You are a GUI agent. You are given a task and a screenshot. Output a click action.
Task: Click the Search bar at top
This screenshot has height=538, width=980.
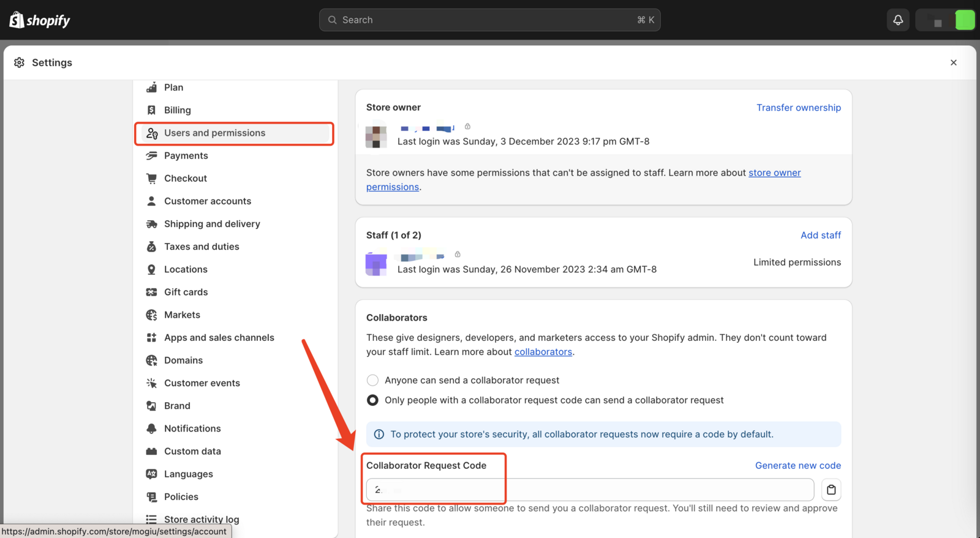pos(489,20)
